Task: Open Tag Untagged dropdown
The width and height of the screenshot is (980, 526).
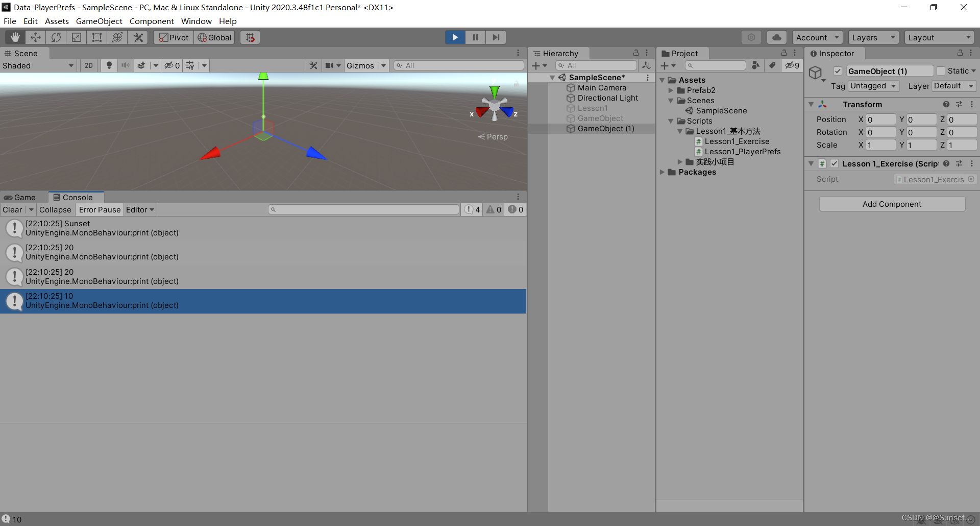Action: coord(873,86)
